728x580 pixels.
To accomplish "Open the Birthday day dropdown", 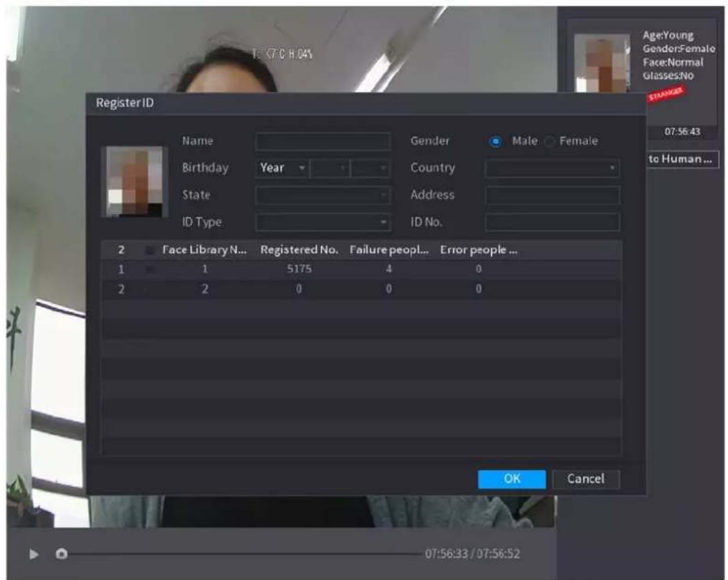I will (x=370, y=168).
